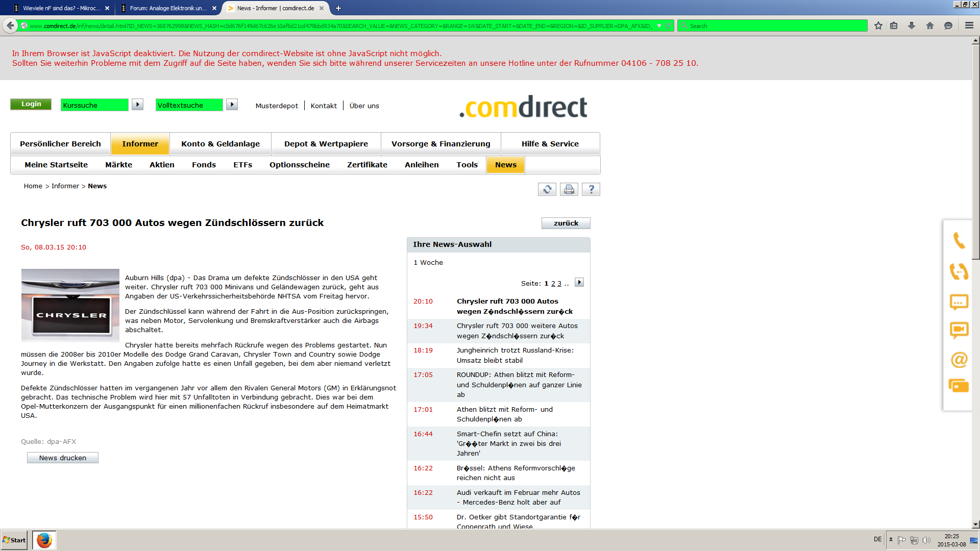Open Musterdepot link
This screenshot has height=551, width=980.
point(277,106)
